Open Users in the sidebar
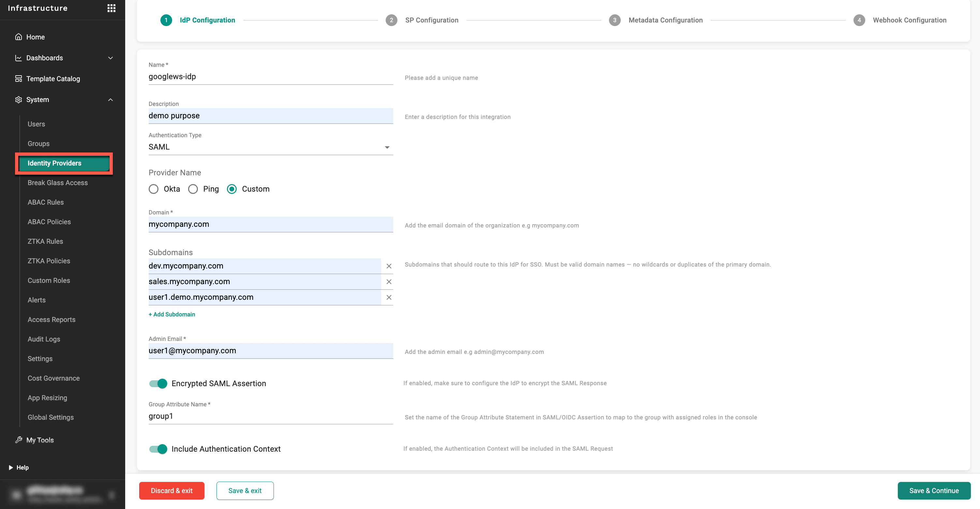This screenshot has width=980, height=509. pos(36,124)
